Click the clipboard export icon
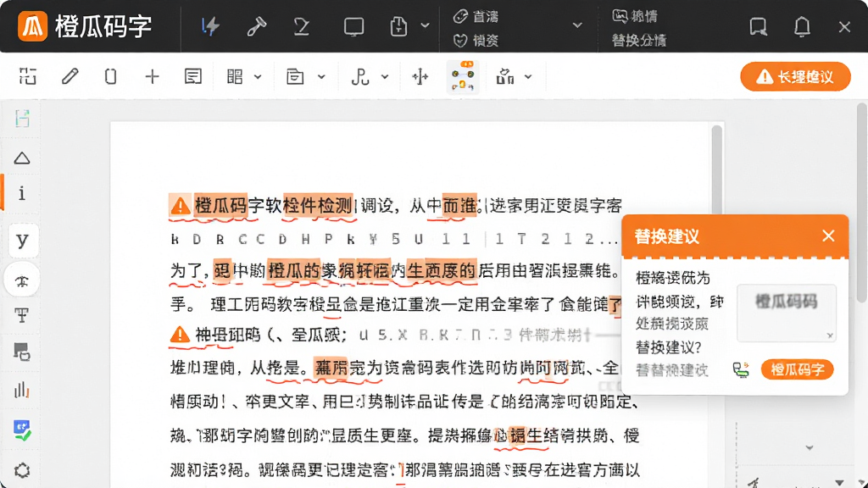This screenshot has width=868, height=488. coord(398,26)
